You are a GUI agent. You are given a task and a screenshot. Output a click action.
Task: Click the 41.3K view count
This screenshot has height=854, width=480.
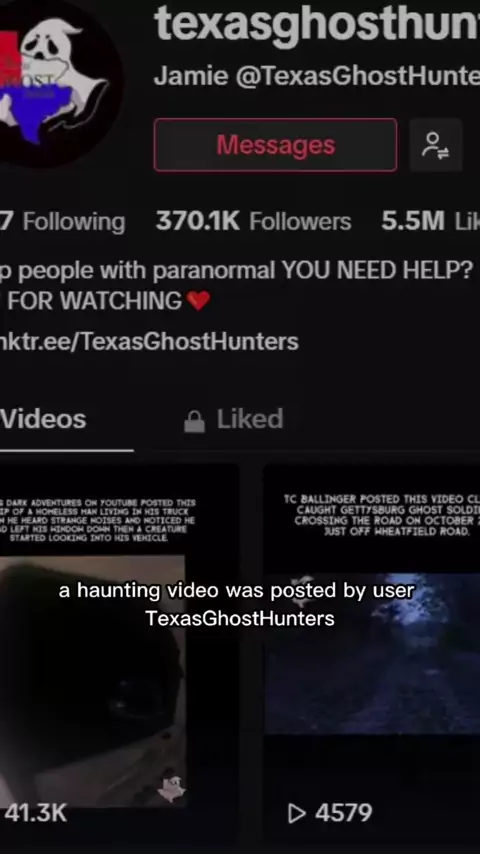click(34, 813)
